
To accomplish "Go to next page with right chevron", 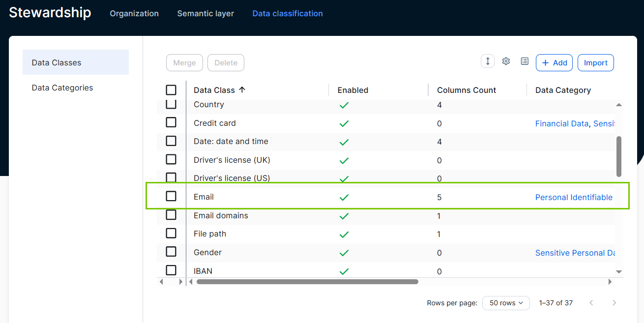I will [614, 303].
